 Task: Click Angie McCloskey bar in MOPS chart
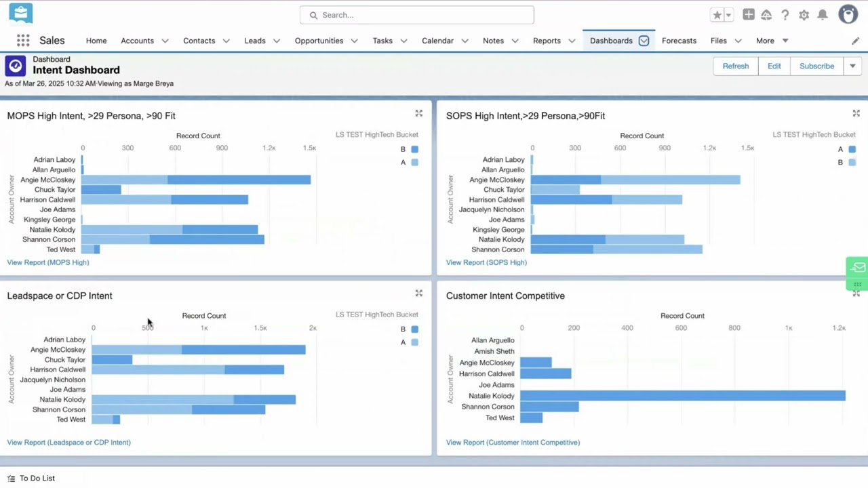coord(196,180)
